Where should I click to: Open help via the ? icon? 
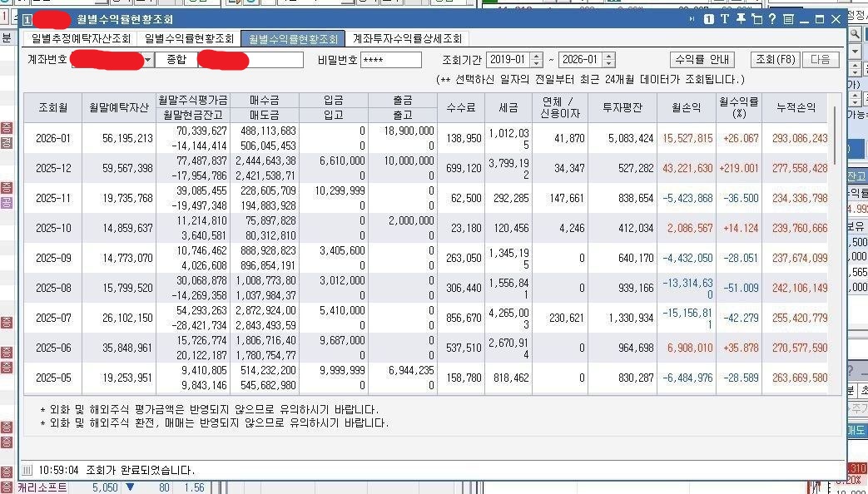tap(773, 20)
